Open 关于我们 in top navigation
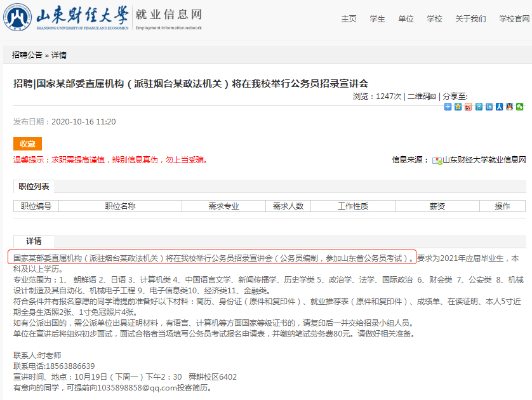The width and height of the screenshot is (532, 400). point(470,19)
